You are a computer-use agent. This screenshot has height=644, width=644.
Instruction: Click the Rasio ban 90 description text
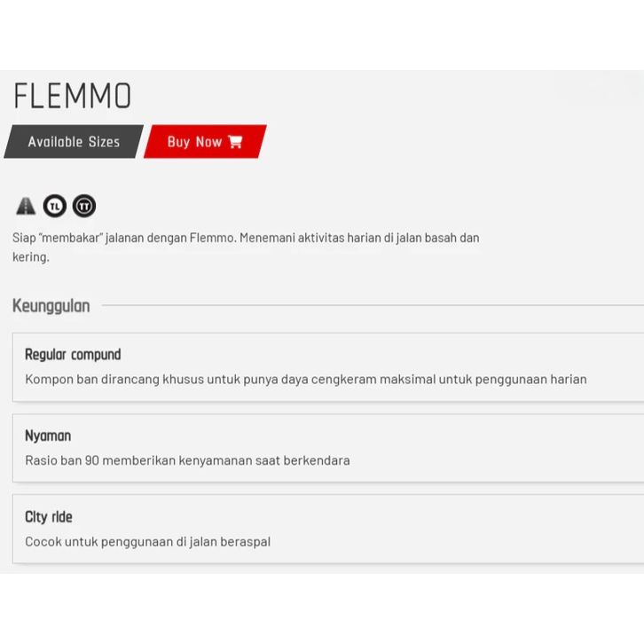[x=187, y=460]
